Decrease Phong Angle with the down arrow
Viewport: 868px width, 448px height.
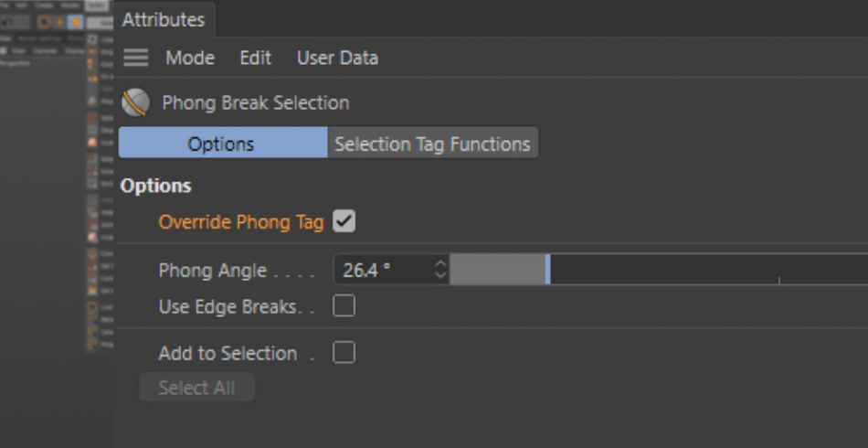[440, 275]
